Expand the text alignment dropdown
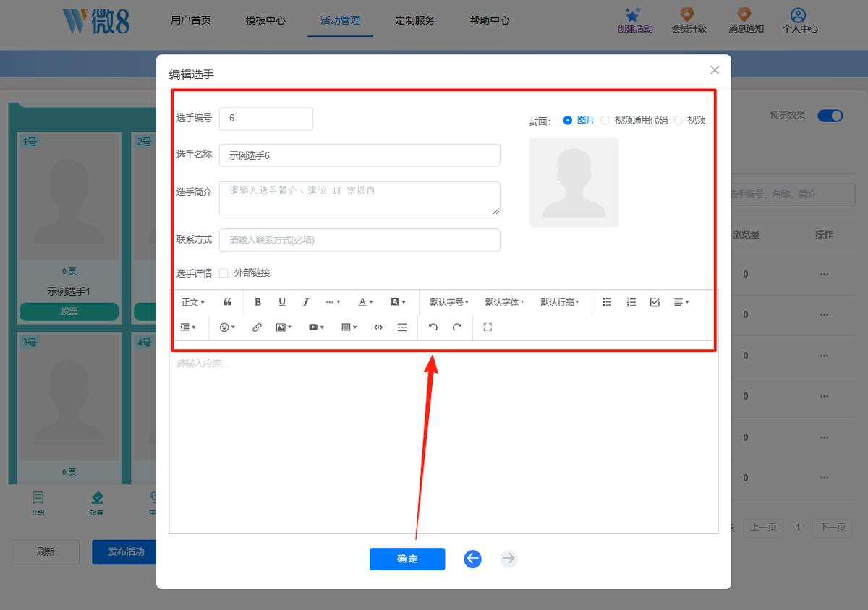Viewport: 868px width, 610px height. tap(681, 302)
